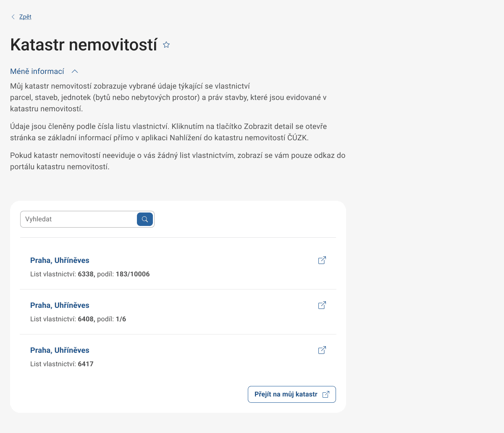Viewport: 504px width, 433px height.
Task: Open external link icon for list vlastnictví 6417
Action: [322, 350]
